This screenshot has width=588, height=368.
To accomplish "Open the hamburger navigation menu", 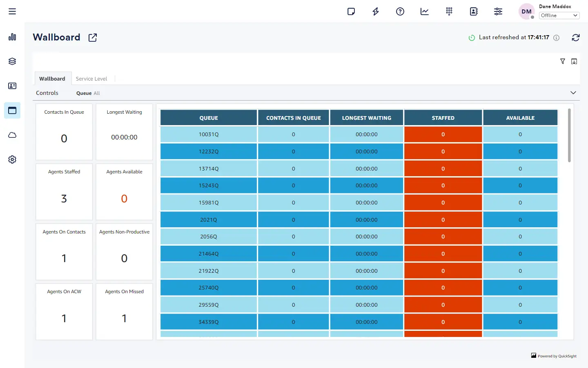I will click(12, 11).
